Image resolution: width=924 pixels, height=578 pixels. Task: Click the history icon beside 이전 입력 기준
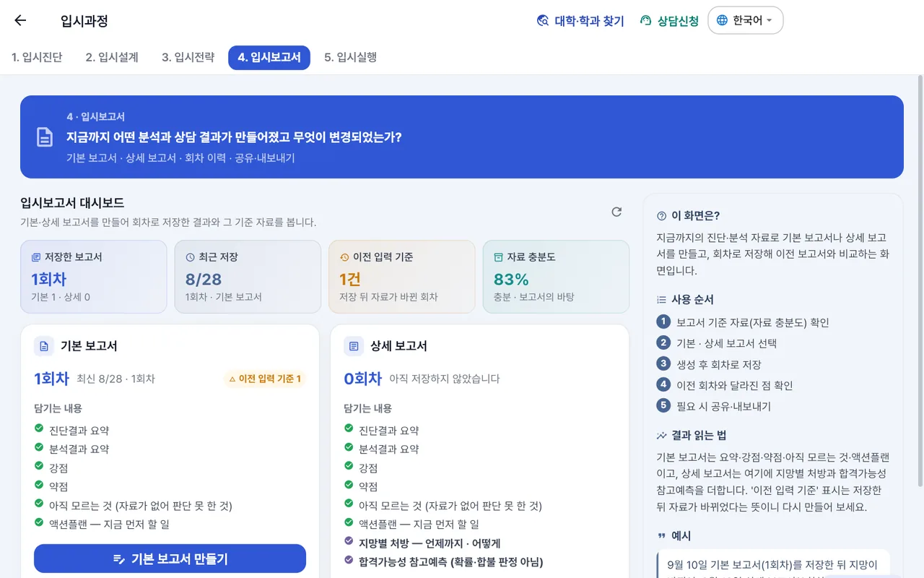point(344,257)
